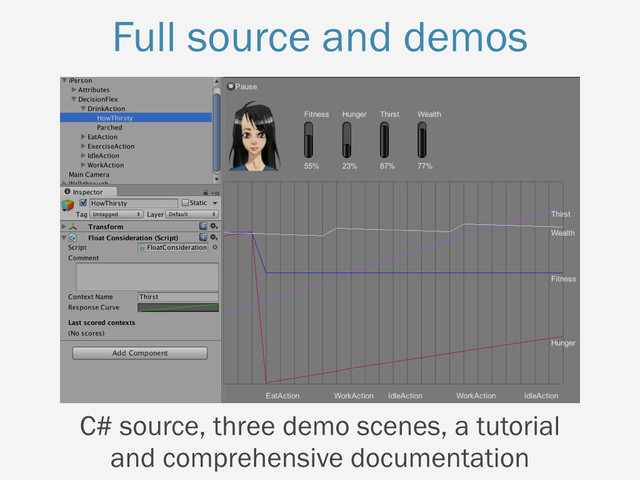Open the Response Curve editor swatch
Viewport: 640px width, 480px height.
(178, 307)
